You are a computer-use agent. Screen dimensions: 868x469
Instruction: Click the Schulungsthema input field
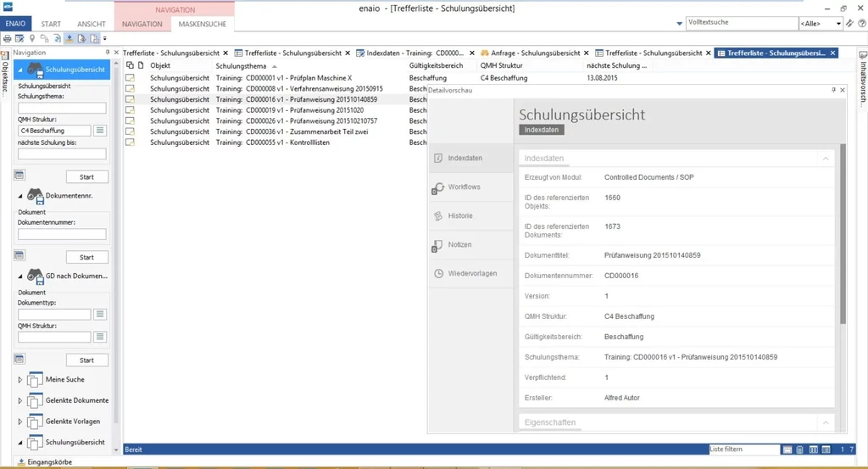pyautogui.click(x=62, y=108)
